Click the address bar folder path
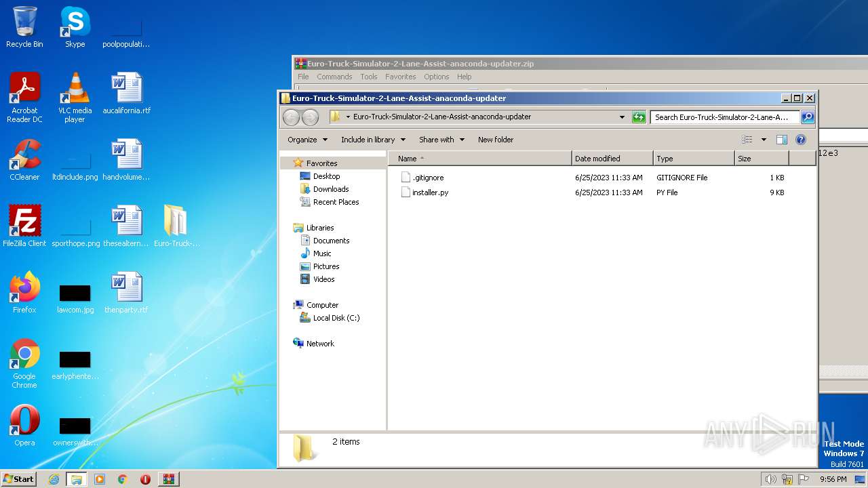The image size is (868, 488). pyautogui.click(x=442, y=117)
